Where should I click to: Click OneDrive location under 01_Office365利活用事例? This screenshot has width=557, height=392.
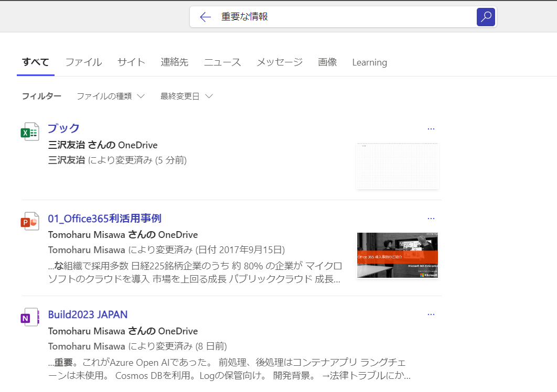click(x=123, y=235)
